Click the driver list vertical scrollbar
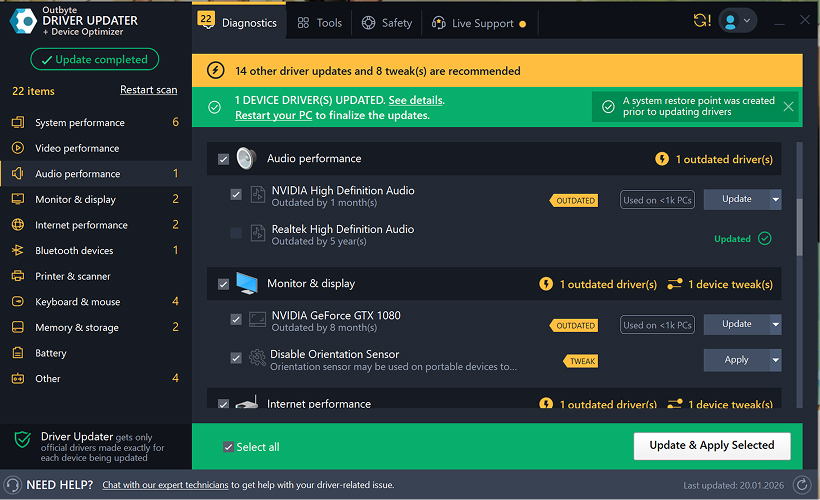This screenshot has width=820, height=500. [799, 226]
